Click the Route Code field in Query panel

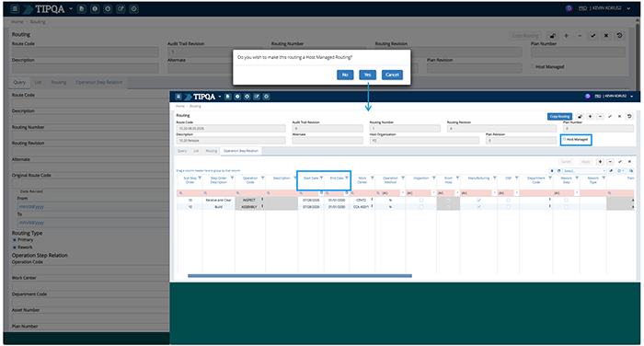click(90, 103)
